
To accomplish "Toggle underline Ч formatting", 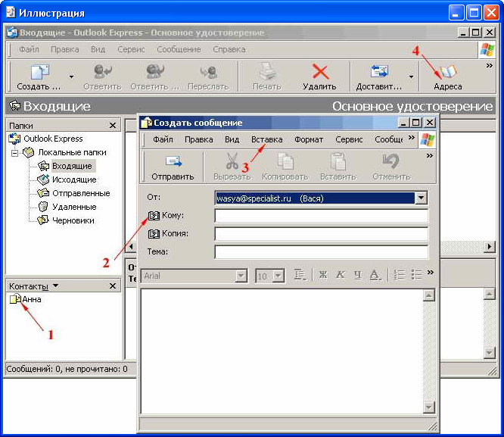I will click(357, 275).
